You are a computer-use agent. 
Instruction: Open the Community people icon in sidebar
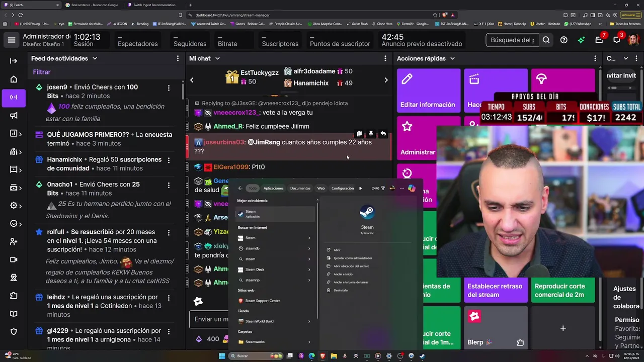[x=14, y=151]
